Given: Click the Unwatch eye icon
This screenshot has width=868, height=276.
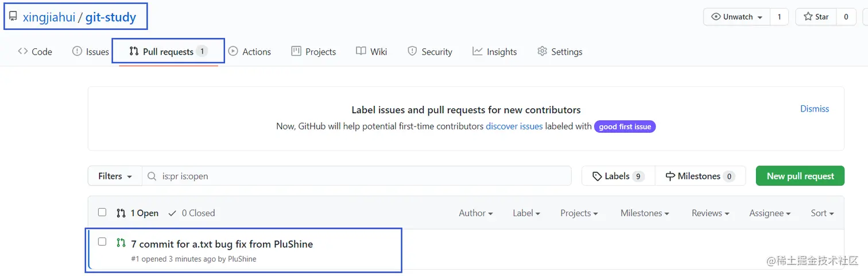Looking at the screenshot, I should pyautogui.click(x=716, y=17).
